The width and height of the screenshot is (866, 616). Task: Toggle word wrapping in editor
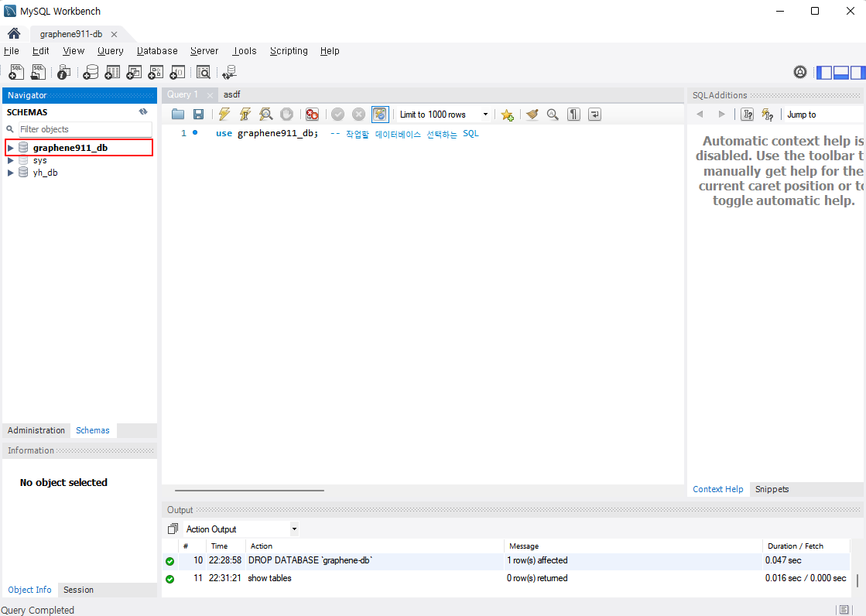tap(595, 115)
